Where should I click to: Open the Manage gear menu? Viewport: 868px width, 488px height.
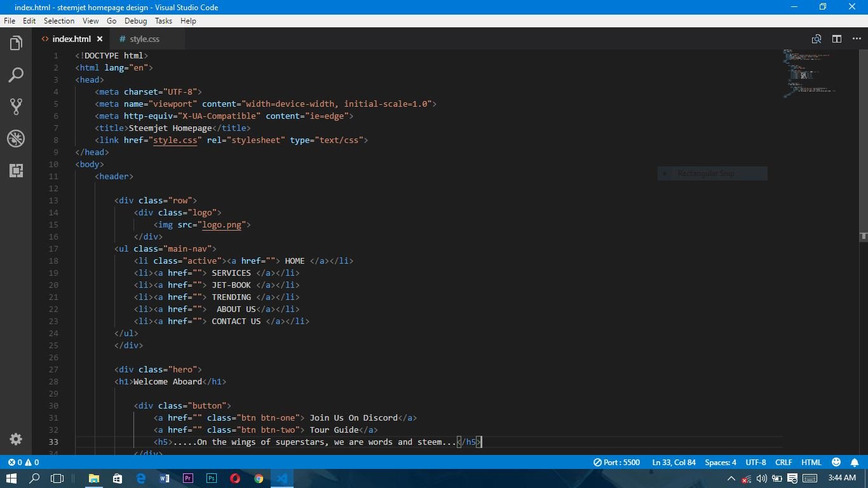[16, 439]
